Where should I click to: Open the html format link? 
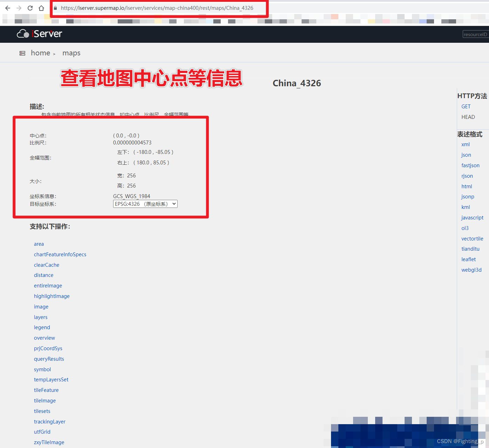[467, 186]
